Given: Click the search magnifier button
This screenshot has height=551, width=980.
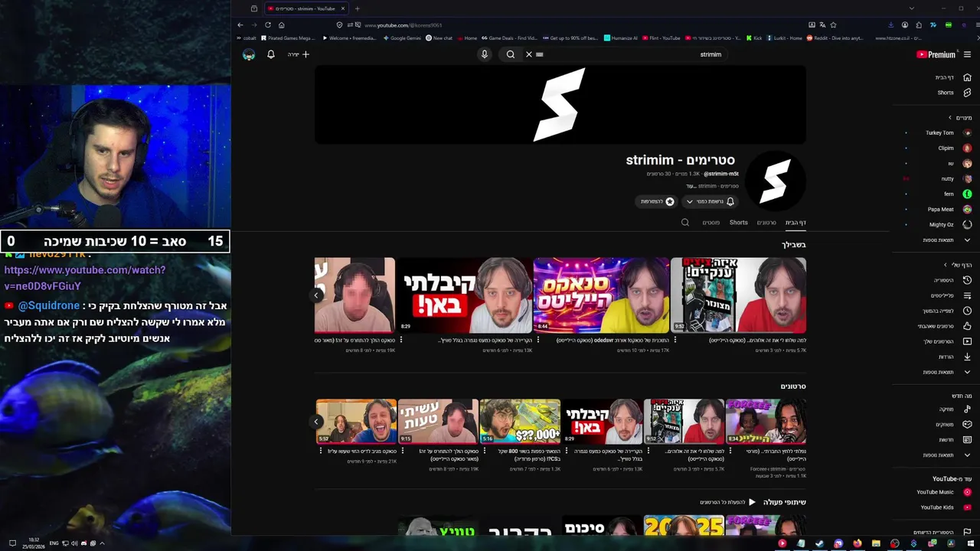Looking at the screenshot, I should 511,54.
